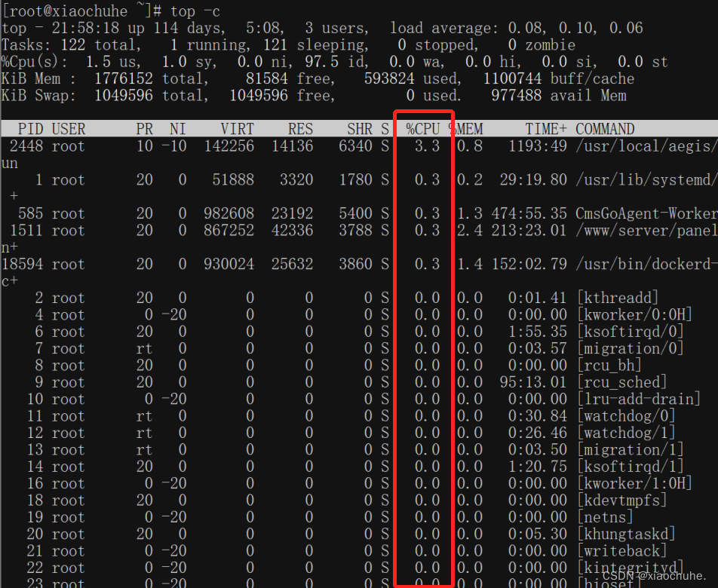Click the 1193:49 TIME+ value

point(538,146)
